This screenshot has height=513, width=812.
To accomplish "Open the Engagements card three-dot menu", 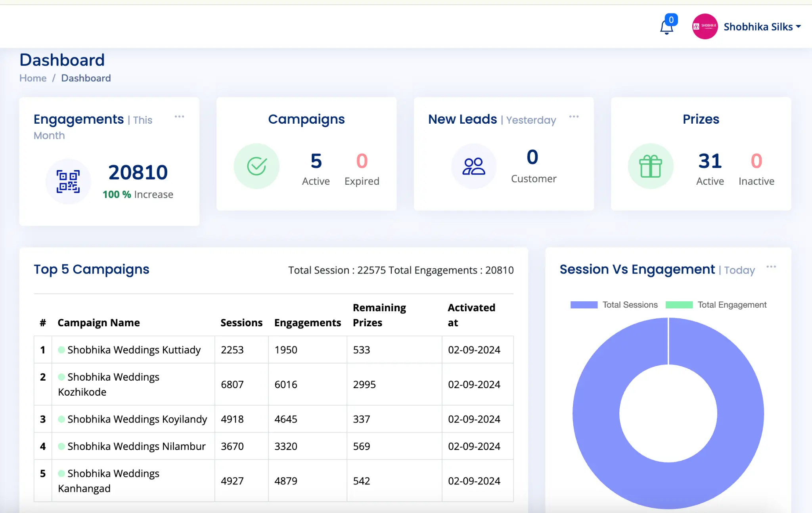I will [x=179, y=117].
